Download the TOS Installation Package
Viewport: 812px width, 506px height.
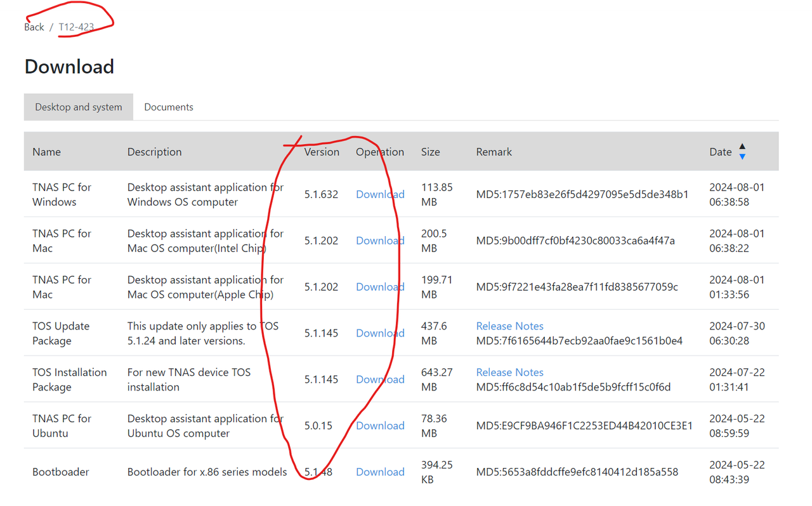(x=380, y=380)
